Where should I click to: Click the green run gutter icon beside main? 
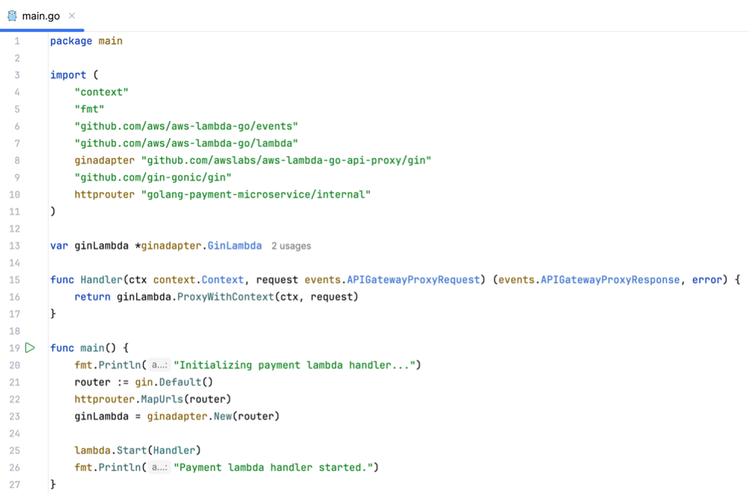click(x=30, y=348)
